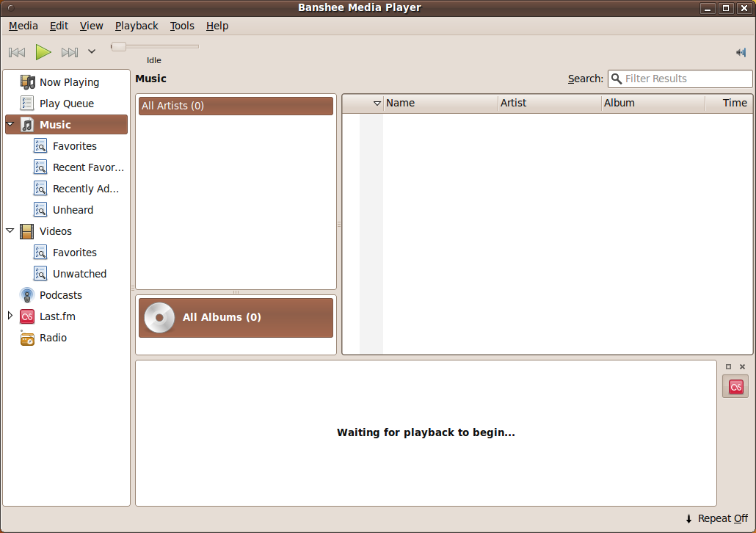Screen dimensions: 756x533
Task: Collapse the Music tree node
Action: pyautogui.click(x=10, y=125)
